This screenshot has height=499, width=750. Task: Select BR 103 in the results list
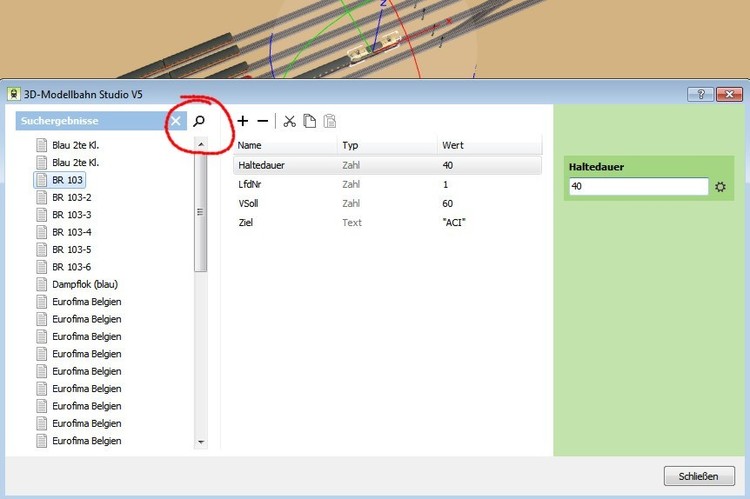click(x=60, y=180)
